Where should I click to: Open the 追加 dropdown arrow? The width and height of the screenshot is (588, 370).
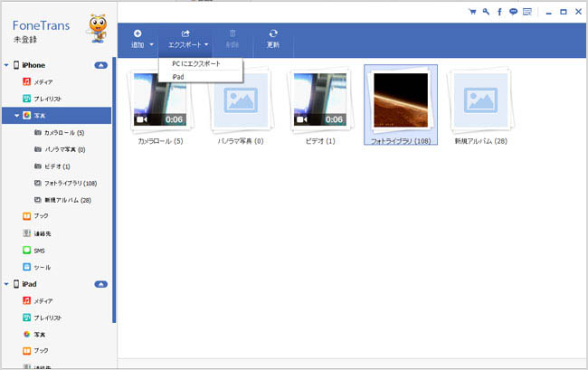152,44
